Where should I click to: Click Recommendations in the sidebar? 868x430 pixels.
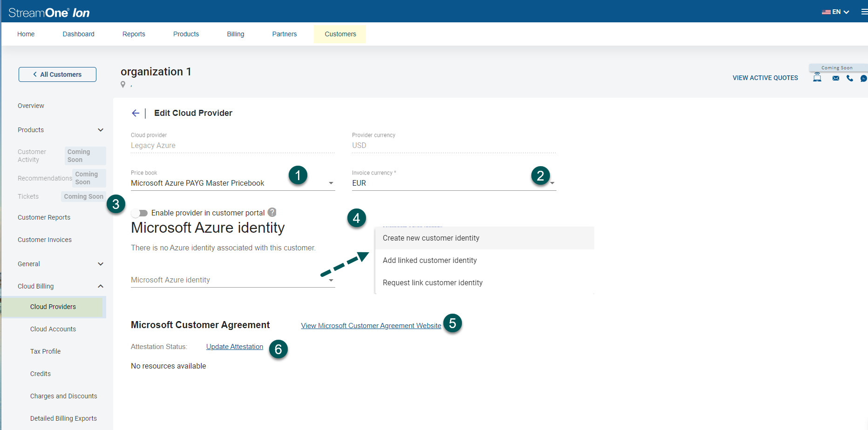45,178
